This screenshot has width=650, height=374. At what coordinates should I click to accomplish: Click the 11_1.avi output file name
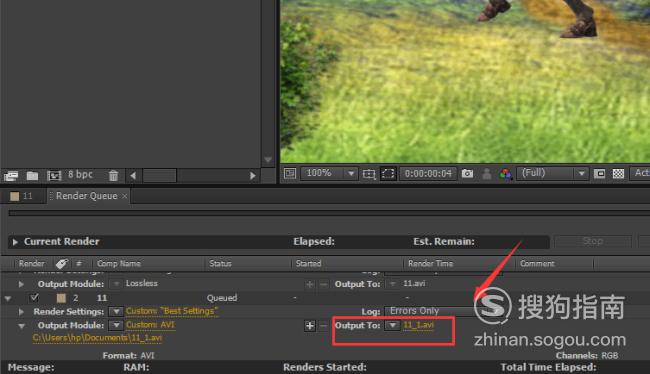(419, 325)
